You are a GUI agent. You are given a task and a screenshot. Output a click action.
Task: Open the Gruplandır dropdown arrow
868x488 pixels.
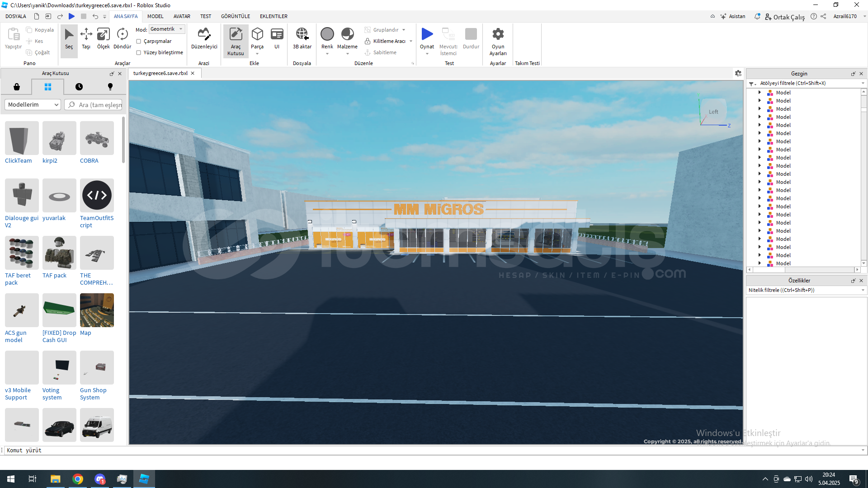(x=404, y=30)
